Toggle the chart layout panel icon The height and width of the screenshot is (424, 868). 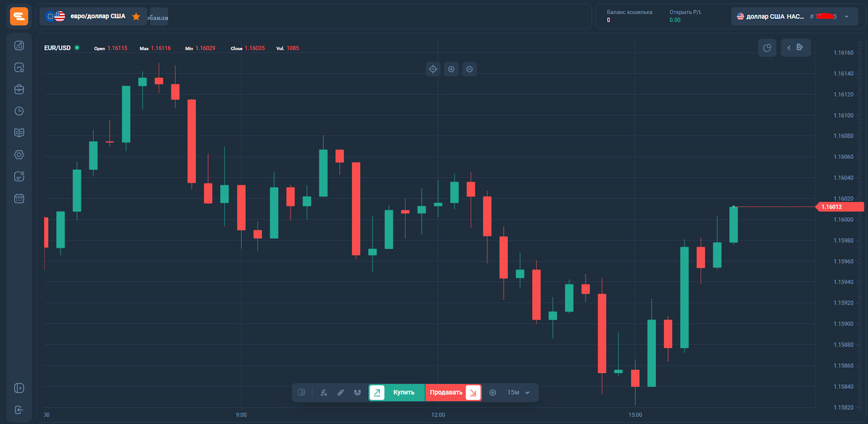[302, 393]
